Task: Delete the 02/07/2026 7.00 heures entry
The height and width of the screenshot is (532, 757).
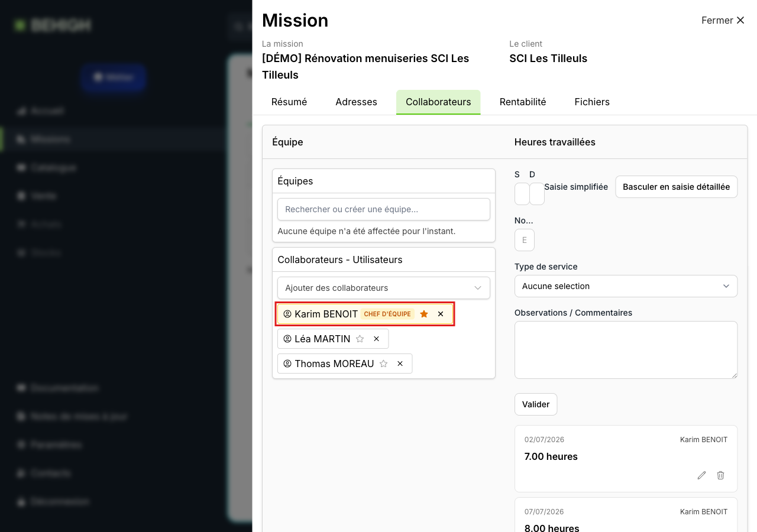Action: 720,475
